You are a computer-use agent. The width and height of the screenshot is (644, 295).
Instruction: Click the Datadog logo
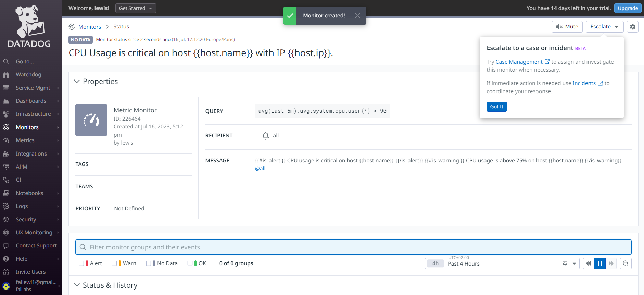(29, 26)
